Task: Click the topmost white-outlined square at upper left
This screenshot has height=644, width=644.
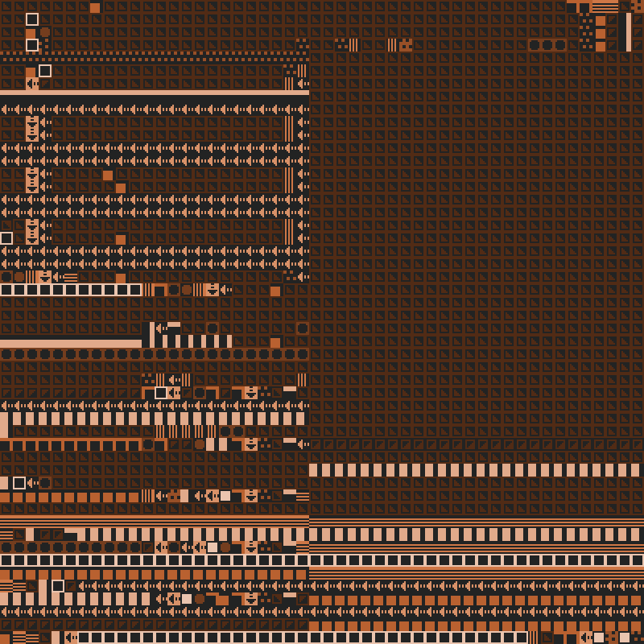Action: click(x=32, y=19)
